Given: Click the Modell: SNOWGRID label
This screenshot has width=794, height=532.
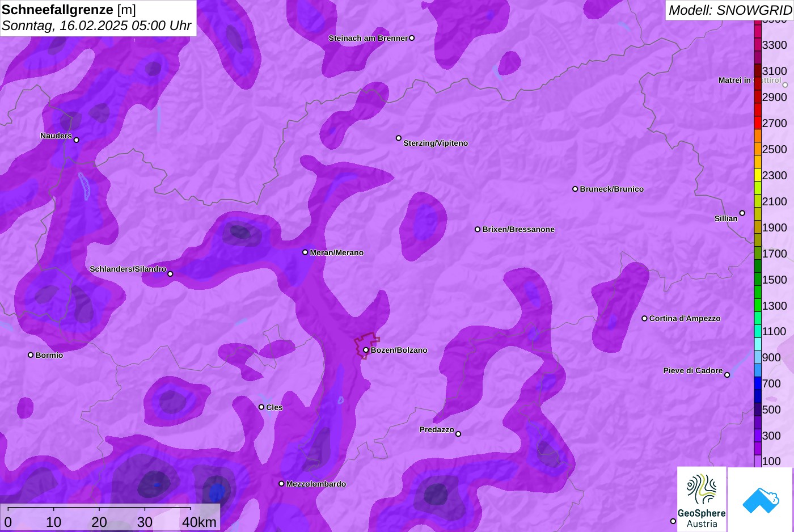Looking at the screenshot, I should [x=730, y=10].
